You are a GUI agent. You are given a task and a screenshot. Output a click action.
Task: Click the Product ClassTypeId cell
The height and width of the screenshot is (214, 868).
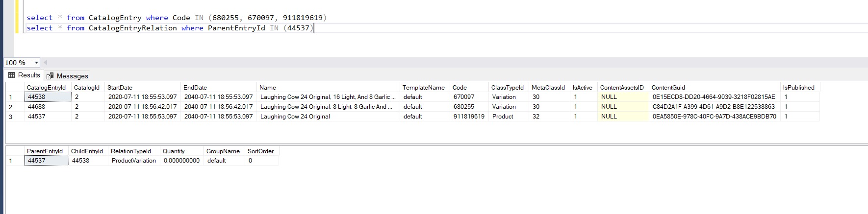(x=503, y=117)
